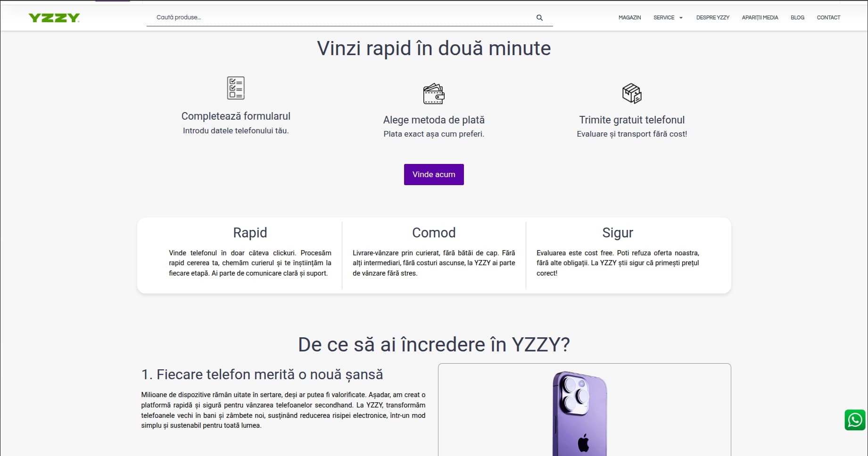Click 'Trimite gratuit telefonul' heading
Image resolution: width=868 pixels, height=456 pixels.
coord(632,120)
